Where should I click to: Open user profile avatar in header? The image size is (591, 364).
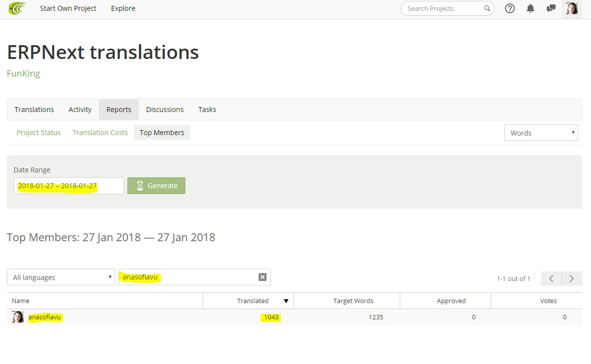pyautogui.click(x=572, y=8)
